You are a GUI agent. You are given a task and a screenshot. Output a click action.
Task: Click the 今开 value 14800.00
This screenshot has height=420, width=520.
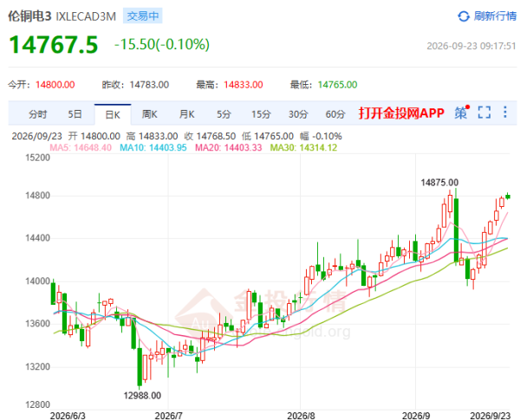[x=55, y=85]
